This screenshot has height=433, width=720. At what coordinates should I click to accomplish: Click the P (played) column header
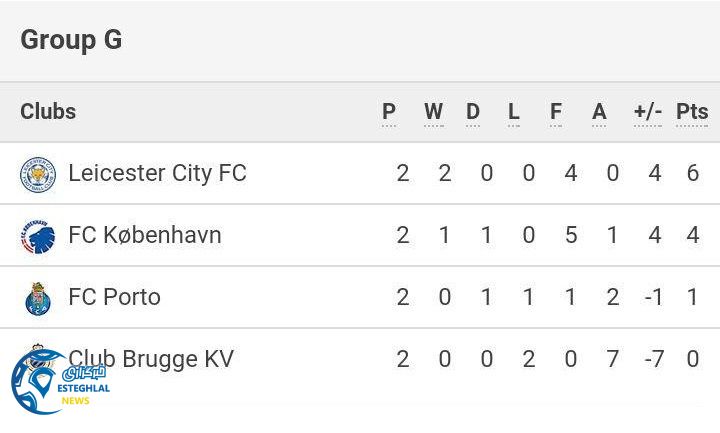pos(389,112)
